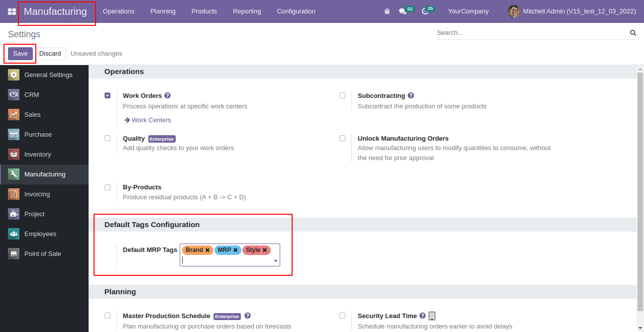Open the apps grid menu icon
Image resolution: width=644 pixels, height=332 pixels.
click(12, 11)
